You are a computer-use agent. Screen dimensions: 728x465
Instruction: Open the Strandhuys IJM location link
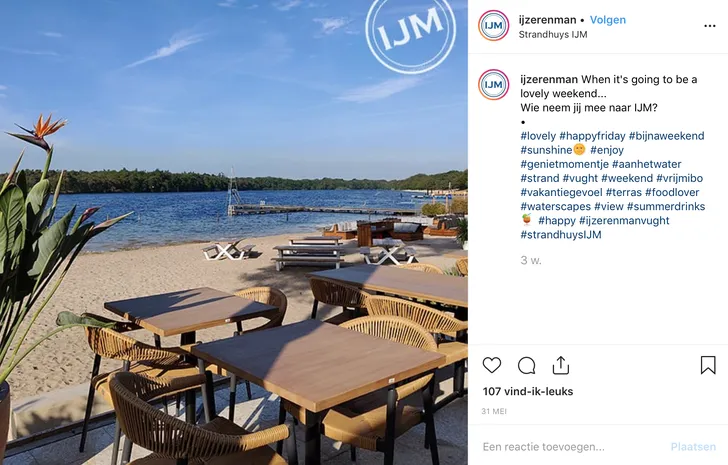tap(552, 34)
